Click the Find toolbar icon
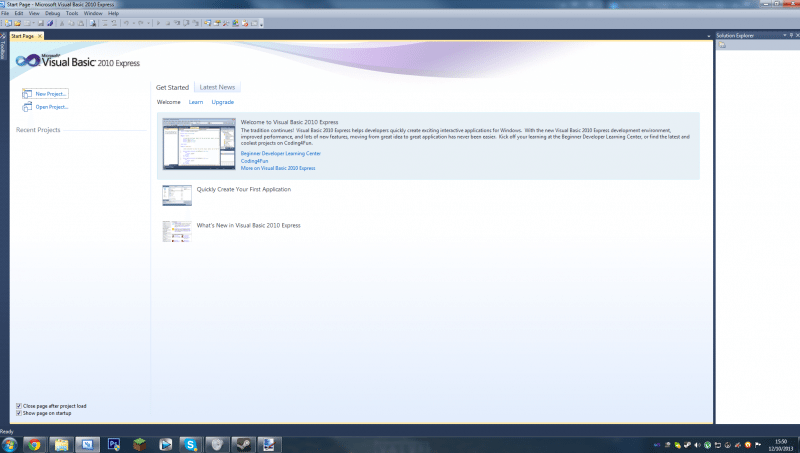The height and width of the screenshot is (453, 800). click(x=93, y=23)
